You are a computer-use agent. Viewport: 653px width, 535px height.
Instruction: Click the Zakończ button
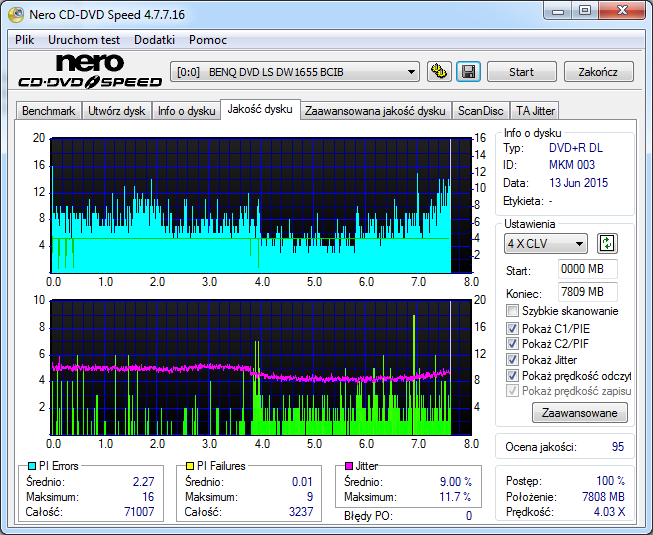click(x=598, y=72)
